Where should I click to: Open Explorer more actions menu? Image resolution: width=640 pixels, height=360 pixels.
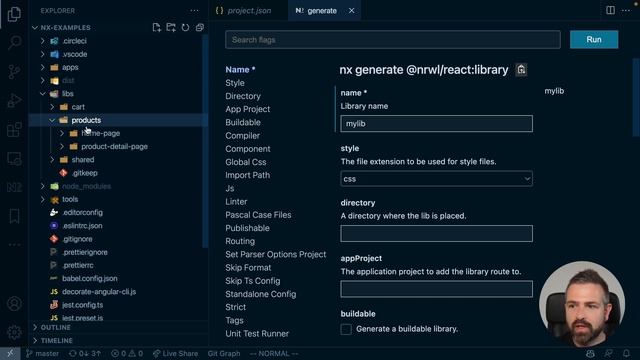[x=194, y=11]
